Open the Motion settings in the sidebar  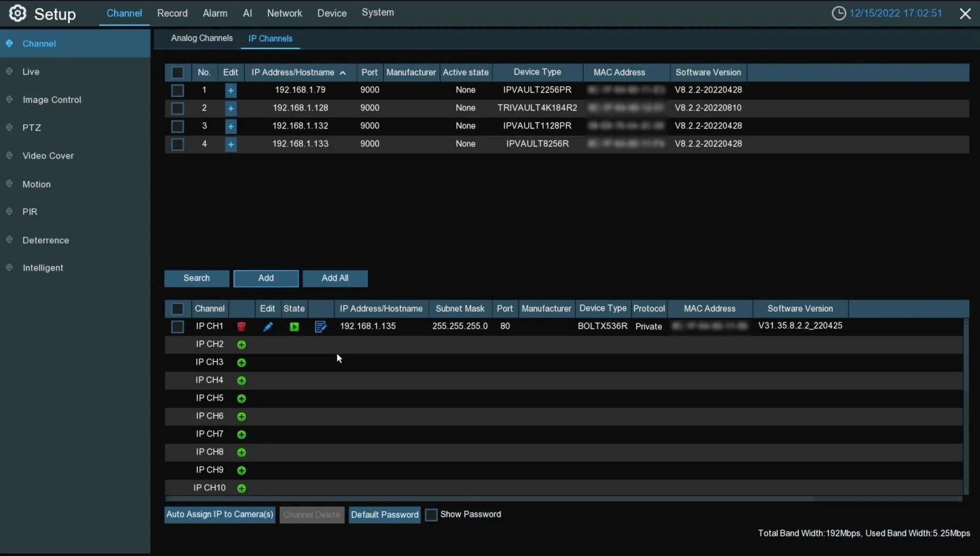36,184
